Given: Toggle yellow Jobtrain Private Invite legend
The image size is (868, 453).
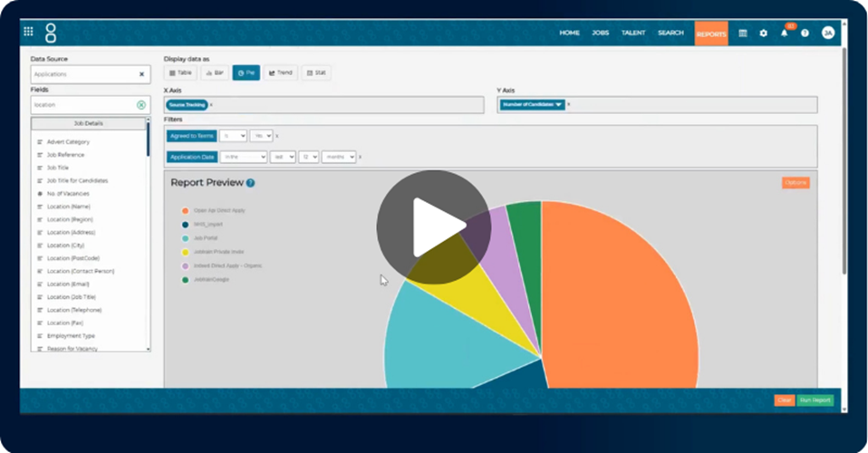Looking at the screenshot, I should point(185,252).
